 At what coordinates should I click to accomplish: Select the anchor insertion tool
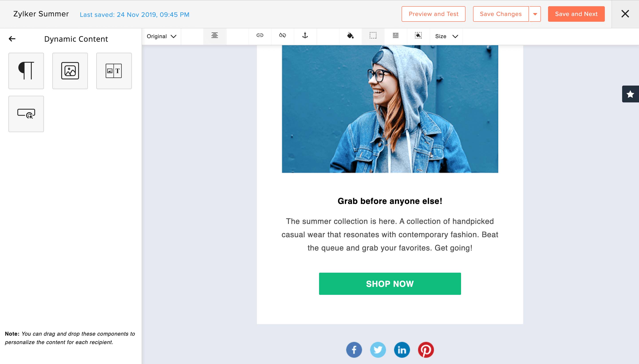pyautogui.click(x=305, y=35)
